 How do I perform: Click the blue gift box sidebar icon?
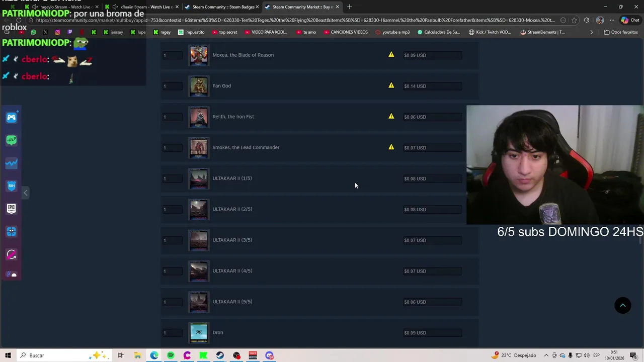click(12, 231)
